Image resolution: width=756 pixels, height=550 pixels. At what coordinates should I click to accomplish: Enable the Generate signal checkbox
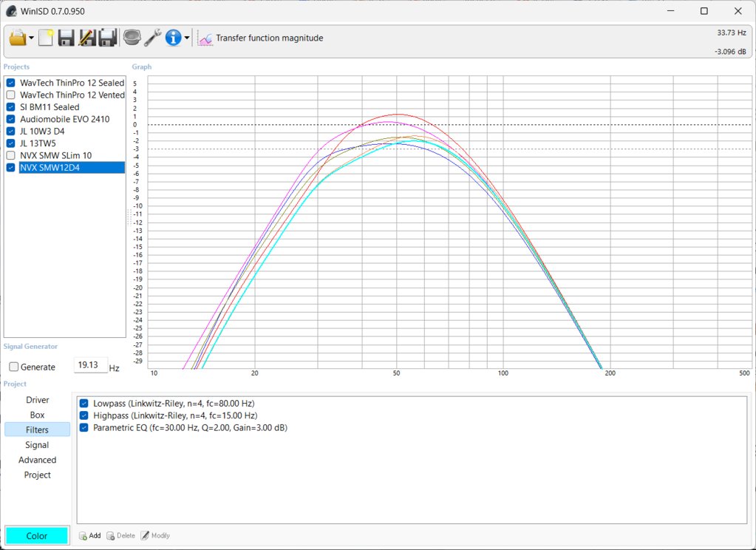coord(14,367)
